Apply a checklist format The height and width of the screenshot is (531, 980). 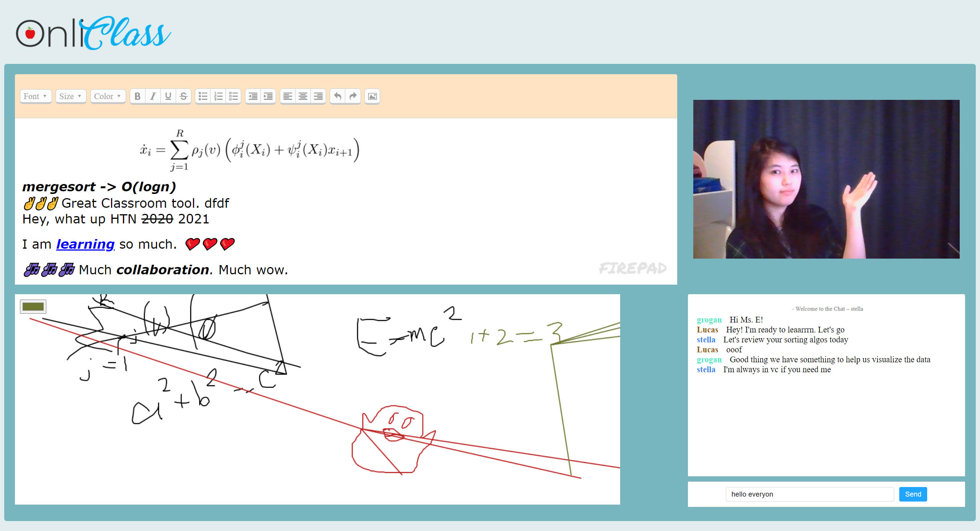tap(234, 96)
